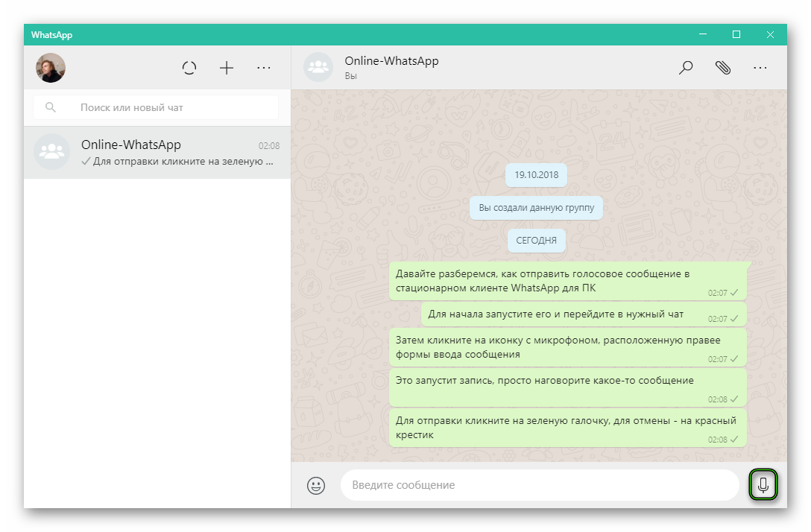Focus the 'Поиск или новый чат' search field
The width and height of the screenshot is (811, 532).
(156, 107)
